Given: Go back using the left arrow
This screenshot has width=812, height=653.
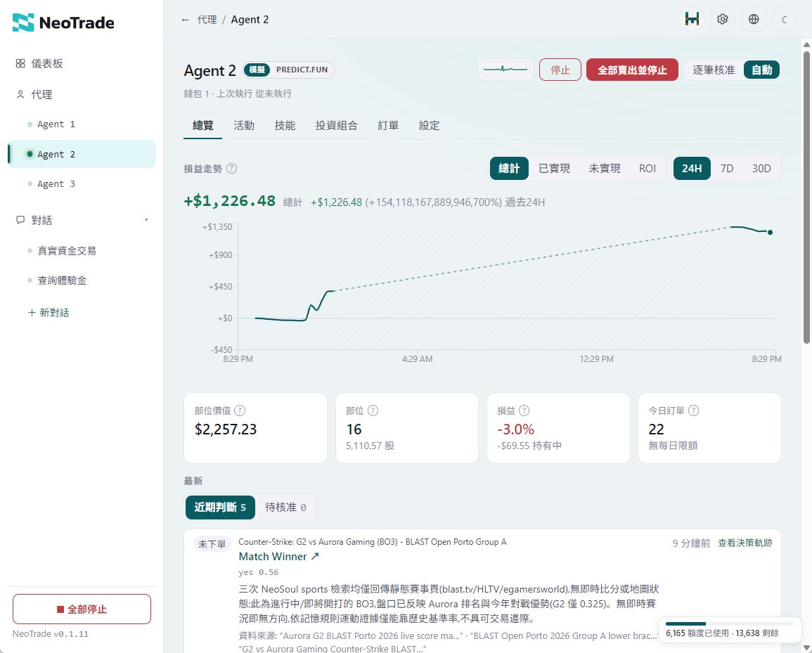Looking at the screenshot, I should pos(185,20).
